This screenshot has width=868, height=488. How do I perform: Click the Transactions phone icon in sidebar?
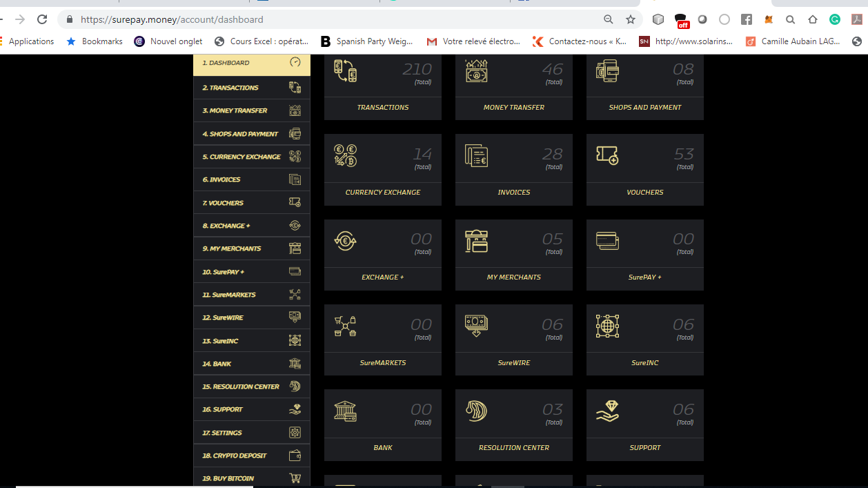[295, 88]
